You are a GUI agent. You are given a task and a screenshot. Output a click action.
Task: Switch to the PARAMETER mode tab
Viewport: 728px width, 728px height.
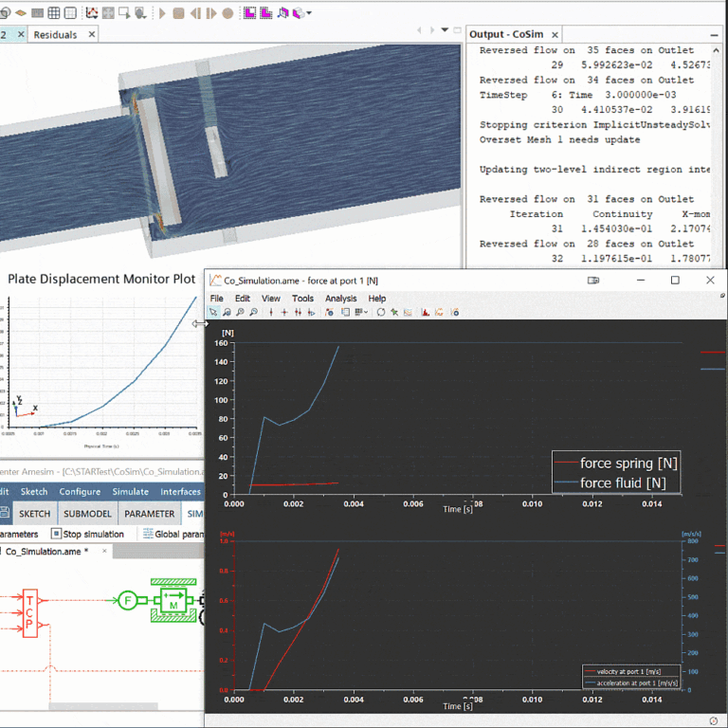(149, 514)
